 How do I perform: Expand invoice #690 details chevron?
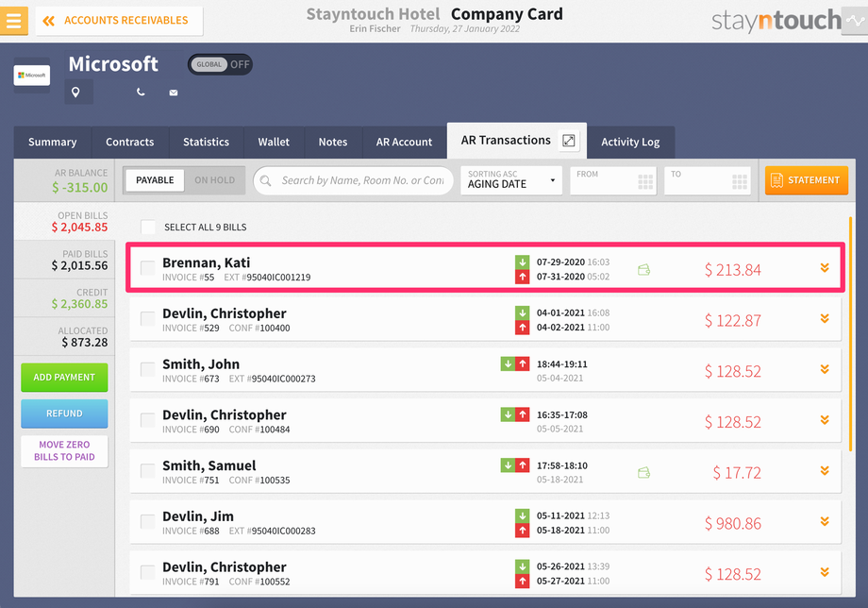click(825, 420)
